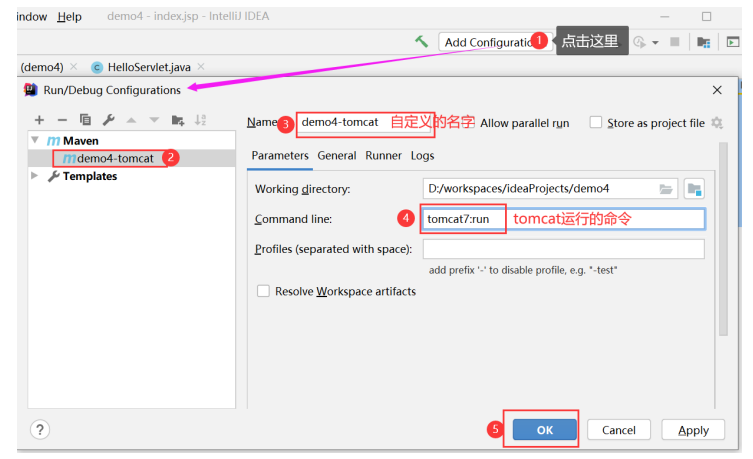The image size is (753, 459).
Task: Toggle Store as project file checkbox
Action: tap(595, 122)
